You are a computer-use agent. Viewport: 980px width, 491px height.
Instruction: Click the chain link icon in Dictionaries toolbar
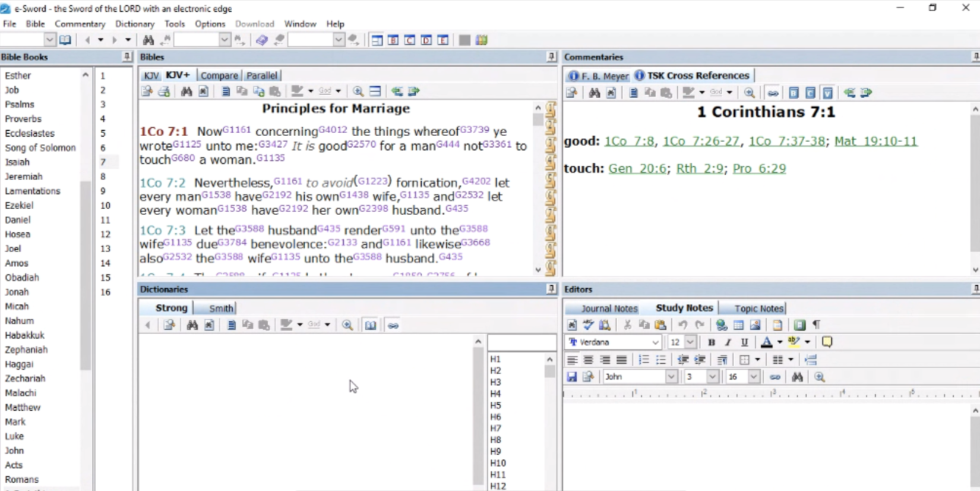[393, 325]
